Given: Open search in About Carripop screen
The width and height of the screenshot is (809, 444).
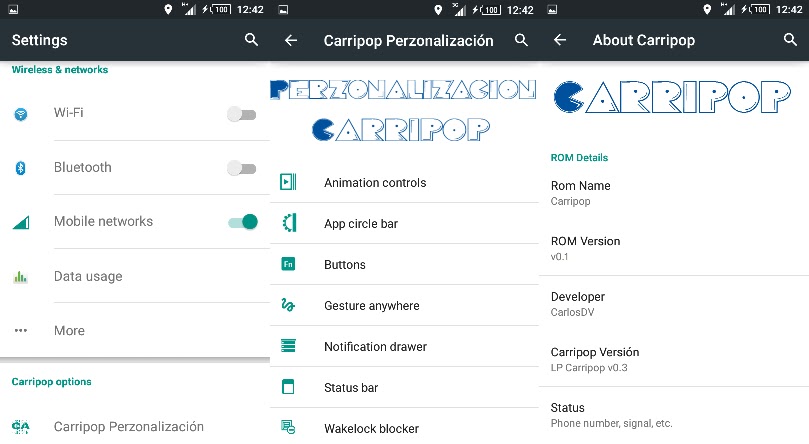Looking at the screenshot, I should 790,40.
